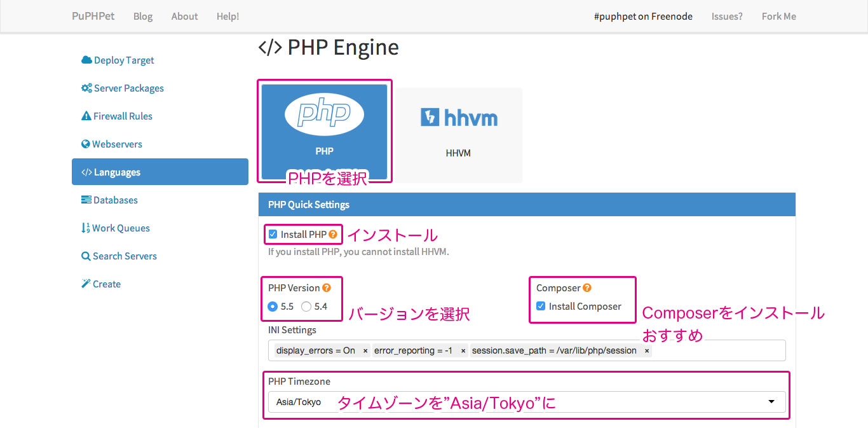868x428 pixels.
Task: Open the Fork Me link
Action: (779, 17)
